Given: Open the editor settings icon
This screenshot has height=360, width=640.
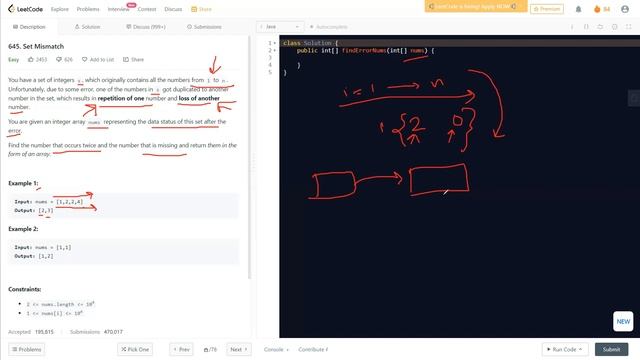Looking at the screenshot, I should tap(614, 27).
